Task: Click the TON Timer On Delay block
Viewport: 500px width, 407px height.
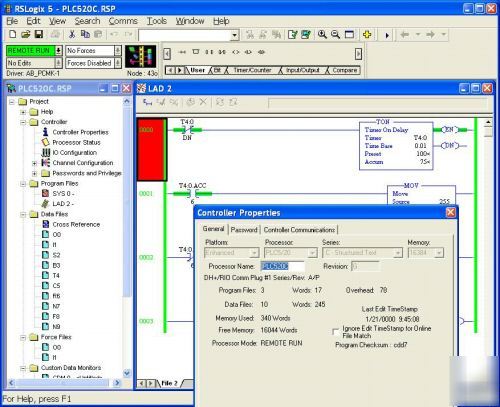Action: (x=396, y=146)
